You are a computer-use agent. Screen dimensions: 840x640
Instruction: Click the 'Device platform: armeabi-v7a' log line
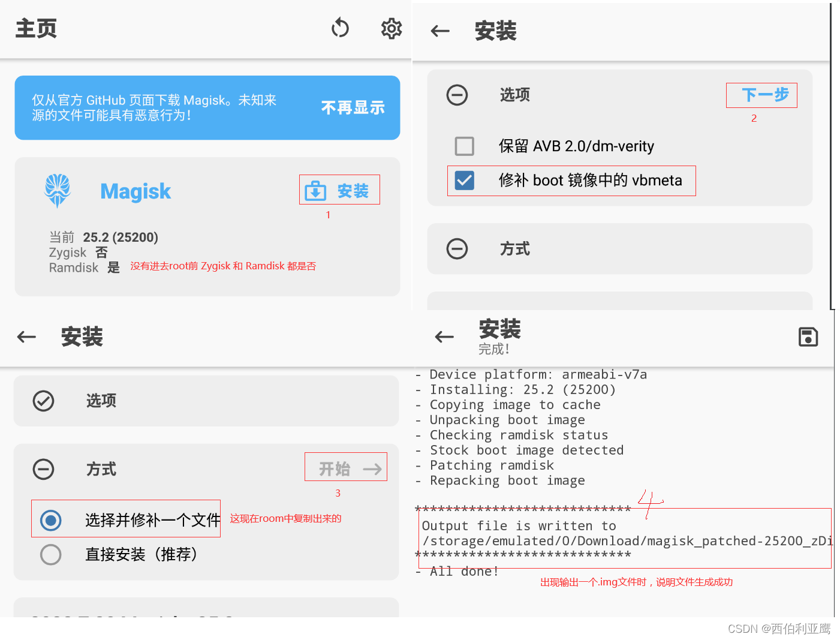click(531, 374)
